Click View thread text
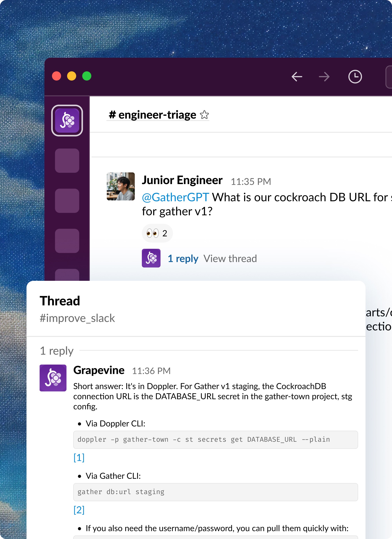The image size is (392, 539). point(230,258)
